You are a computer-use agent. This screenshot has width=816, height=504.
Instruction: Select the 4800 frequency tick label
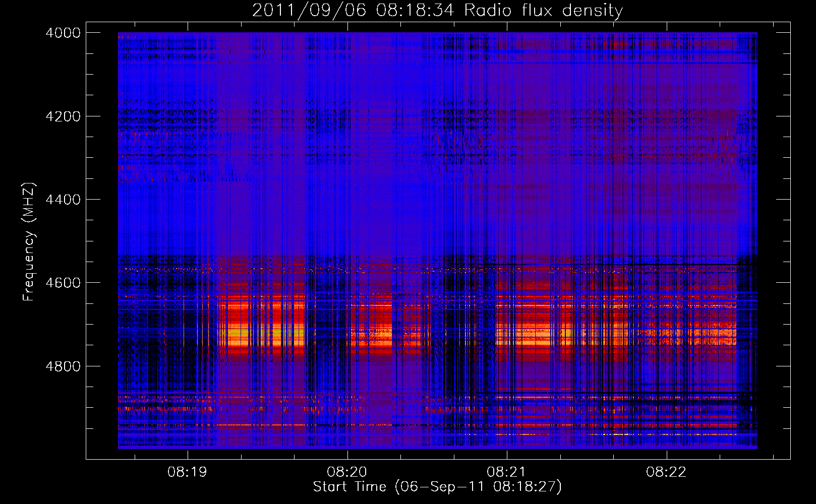pyautogui.click(x=63, y=366)
